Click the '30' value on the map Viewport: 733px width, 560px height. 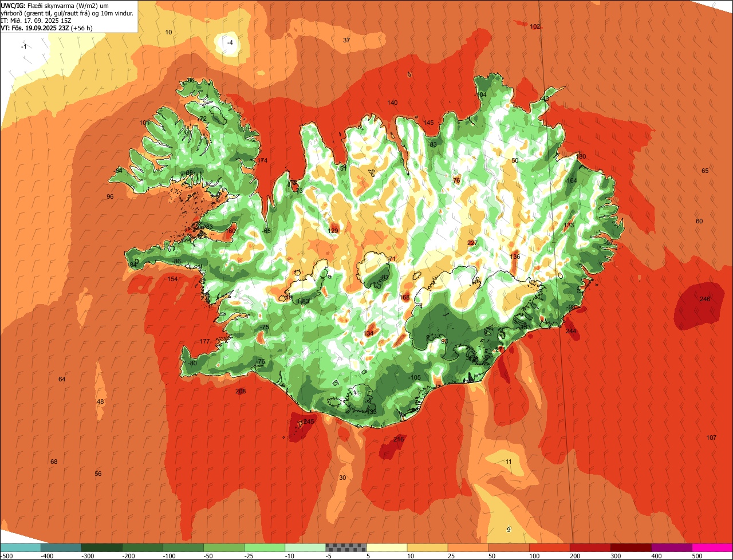point(342,478)
